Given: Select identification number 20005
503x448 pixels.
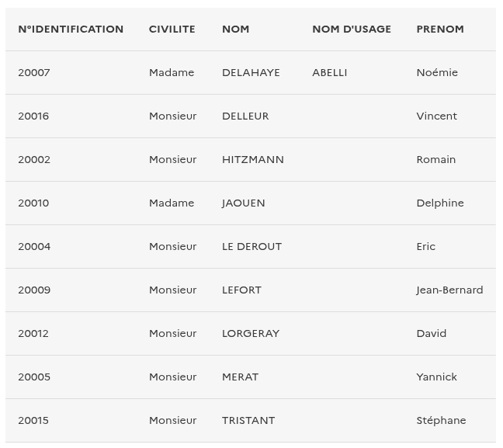Looking at the screenshot, I should pos(34,377).
